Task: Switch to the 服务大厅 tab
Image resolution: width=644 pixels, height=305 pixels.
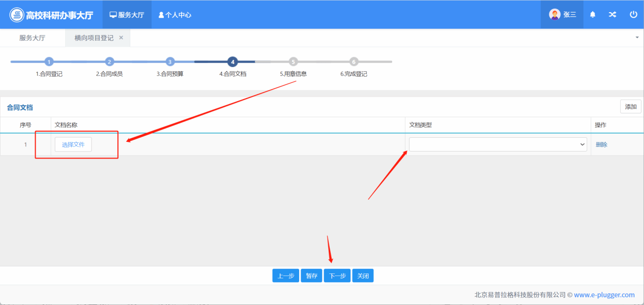Action: (x=32, y=38)
